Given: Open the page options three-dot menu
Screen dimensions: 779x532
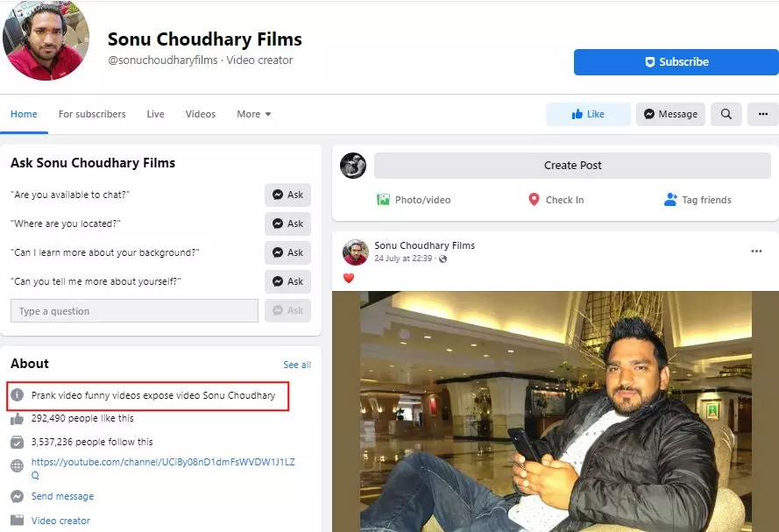Looking at the screenshot, I should (763, 114).
